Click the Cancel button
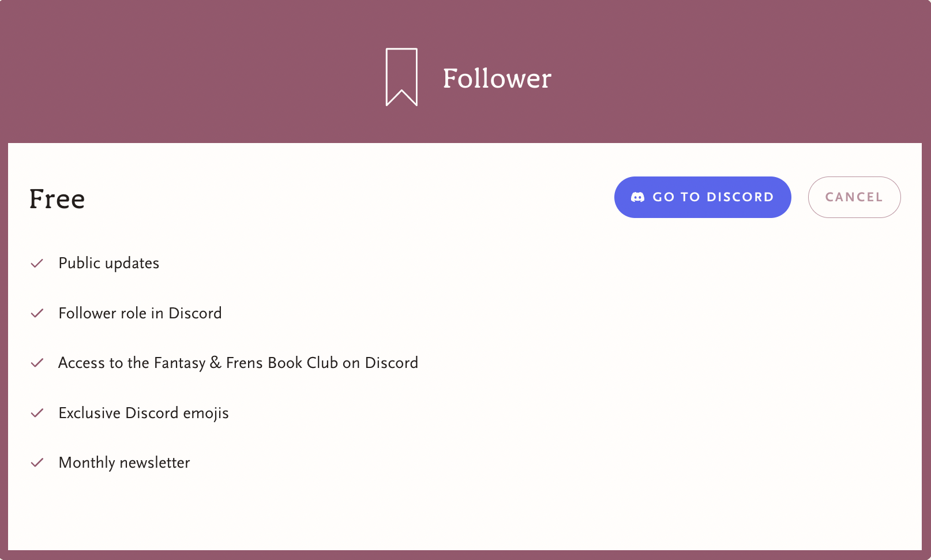Screen dimensions: 931x560 854,197
